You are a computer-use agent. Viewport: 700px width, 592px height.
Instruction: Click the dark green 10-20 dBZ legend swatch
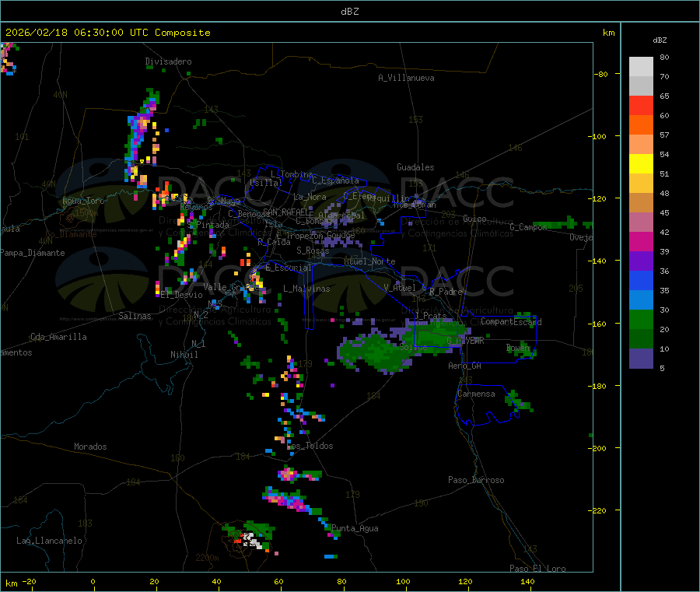pos(641,339)
